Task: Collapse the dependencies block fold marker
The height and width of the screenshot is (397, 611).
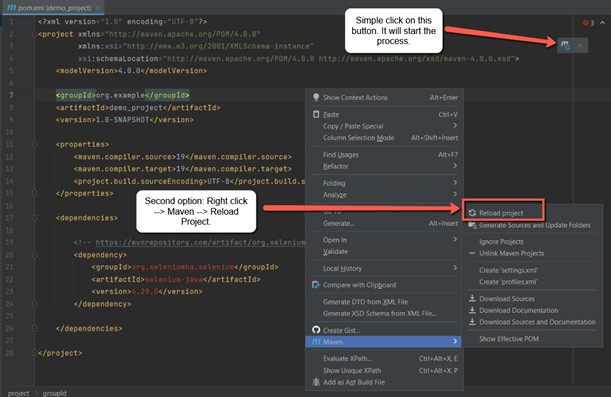Action: pyautogui.click(x=34, y=218)
